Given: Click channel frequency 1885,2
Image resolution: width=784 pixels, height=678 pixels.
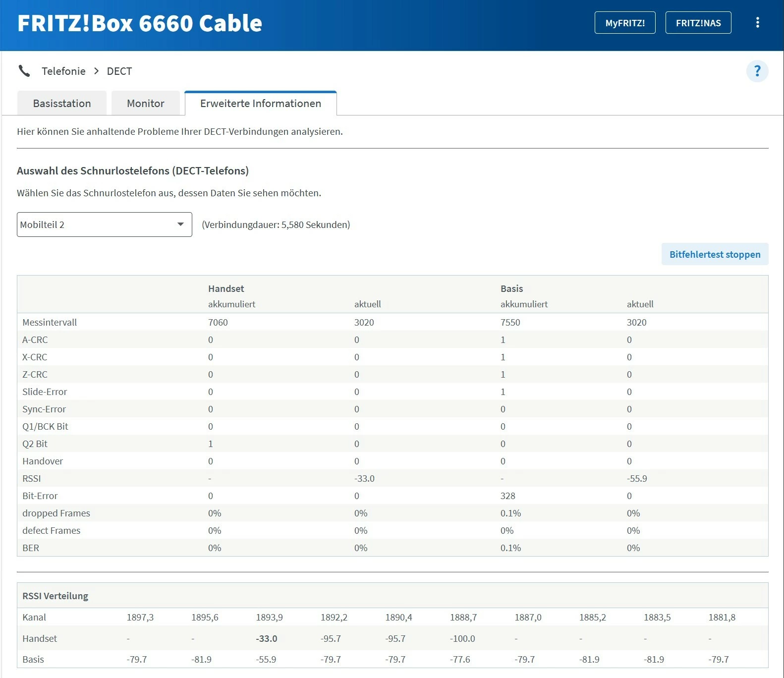Looking at the screenshot, I should point(593,617).
